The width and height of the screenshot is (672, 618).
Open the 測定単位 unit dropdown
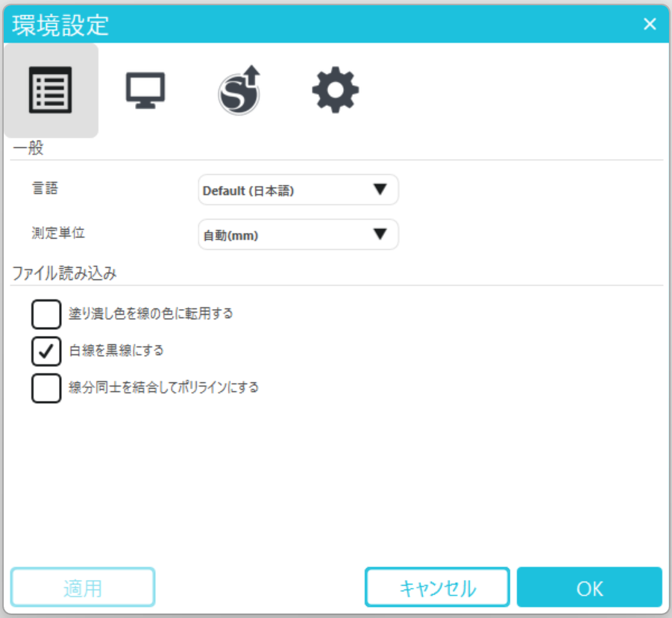click(x=298, y=234)
